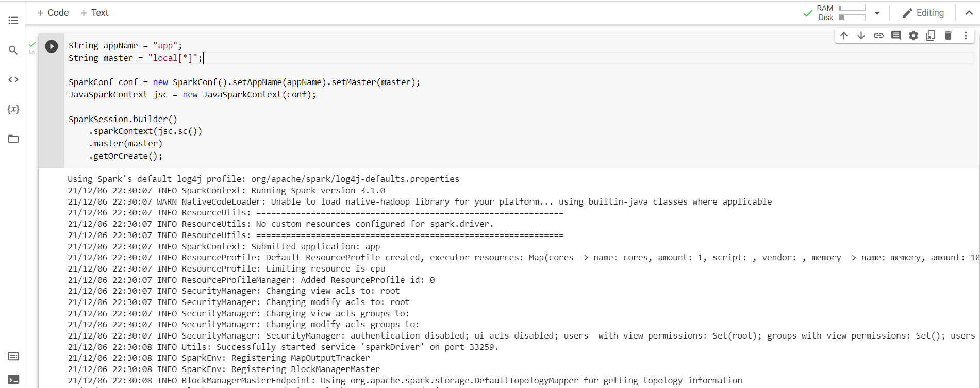Add a new Code cell
The width and height of the screenshot is (980, 388).
(53, 13)
